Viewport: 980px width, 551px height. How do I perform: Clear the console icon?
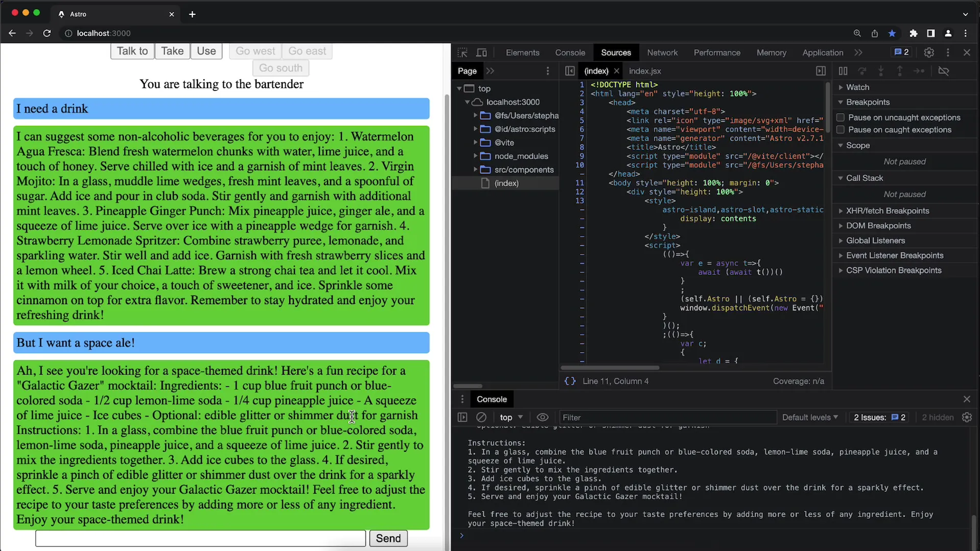481,418
